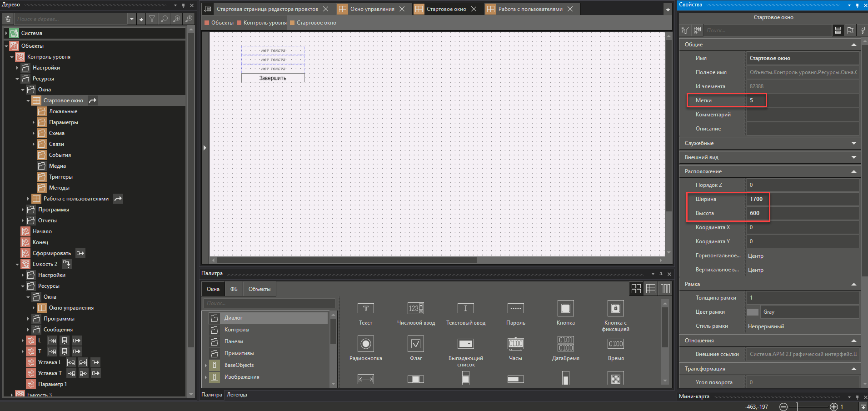
Task: Expand the Внешний вид section in Properties
Action: (853, 157)
